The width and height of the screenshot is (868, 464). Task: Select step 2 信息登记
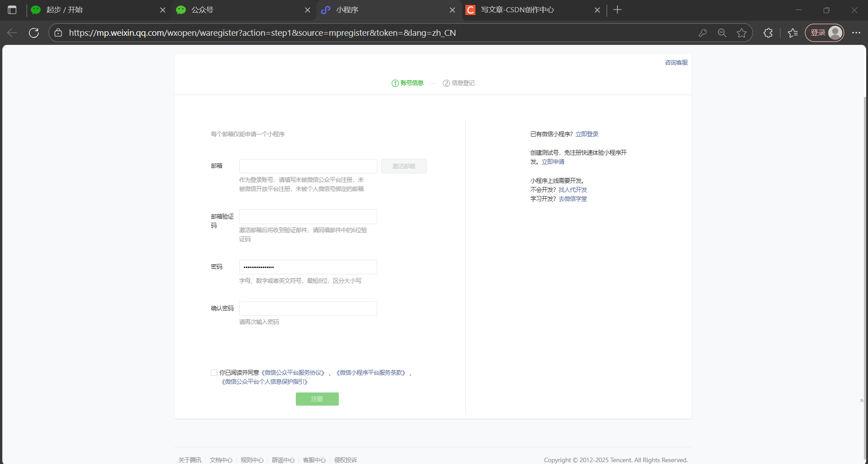tap(459, 83)
